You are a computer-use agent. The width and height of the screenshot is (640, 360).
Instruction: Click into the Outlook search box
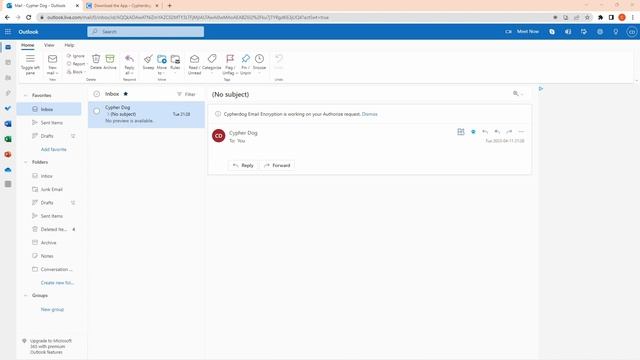pos(145,31)
